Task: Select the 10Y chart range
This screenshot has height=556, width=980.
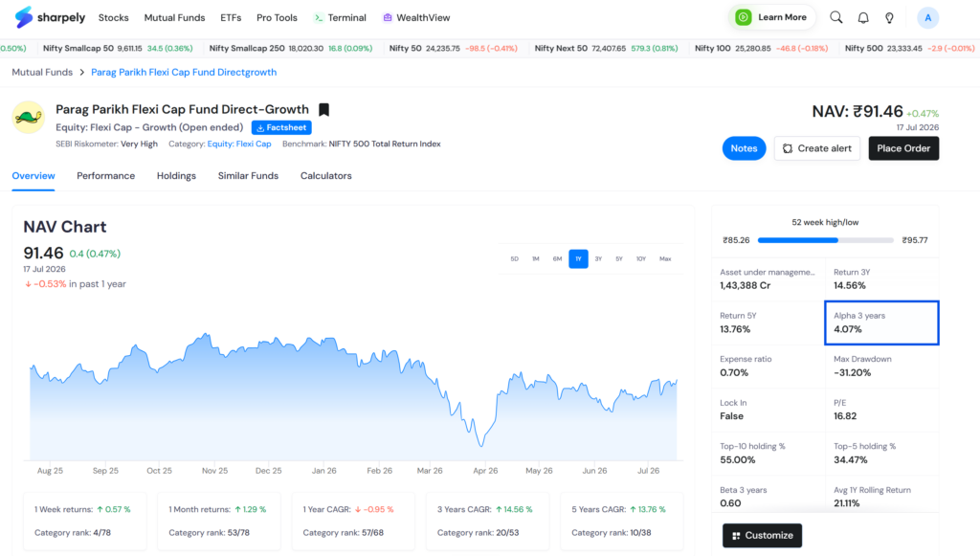Action: point(640,258)
